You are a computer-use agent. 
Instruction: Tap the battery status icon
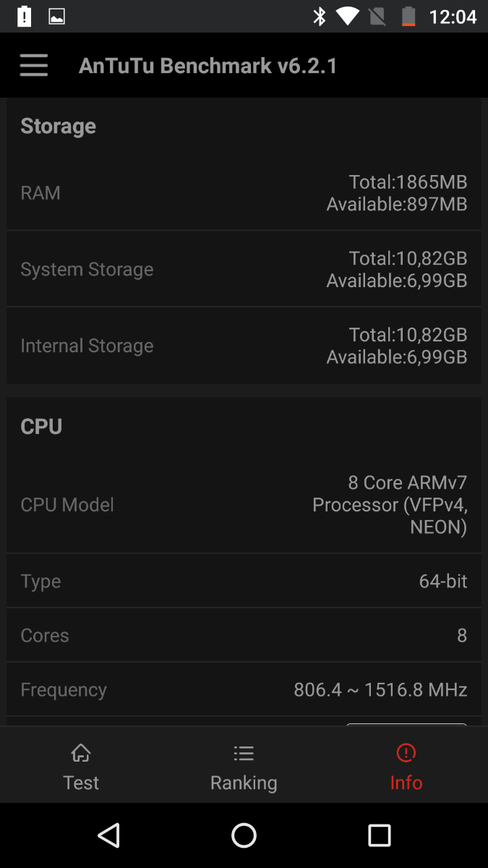point(409,16)
